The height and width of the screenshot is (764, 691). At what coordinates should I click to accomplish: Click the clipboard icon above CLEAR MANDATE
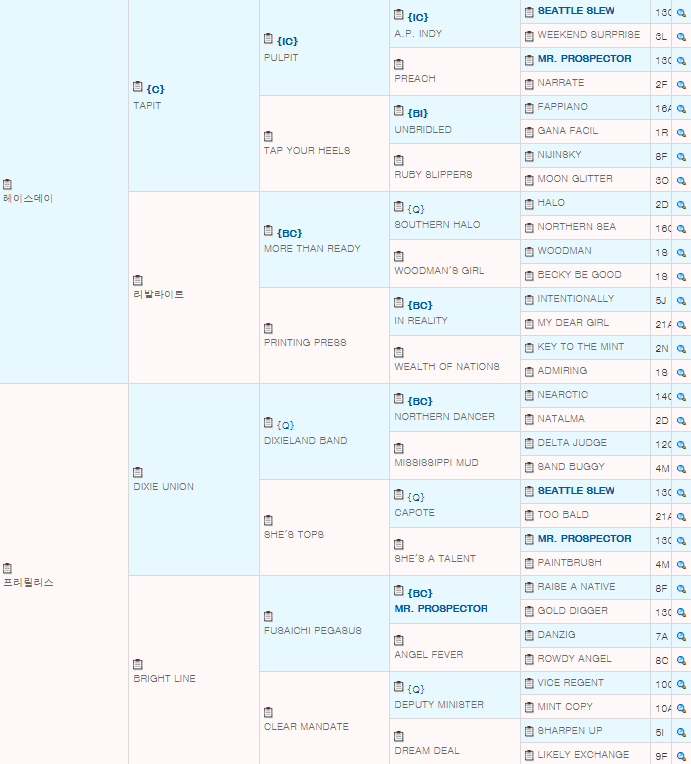pos(268,712)
